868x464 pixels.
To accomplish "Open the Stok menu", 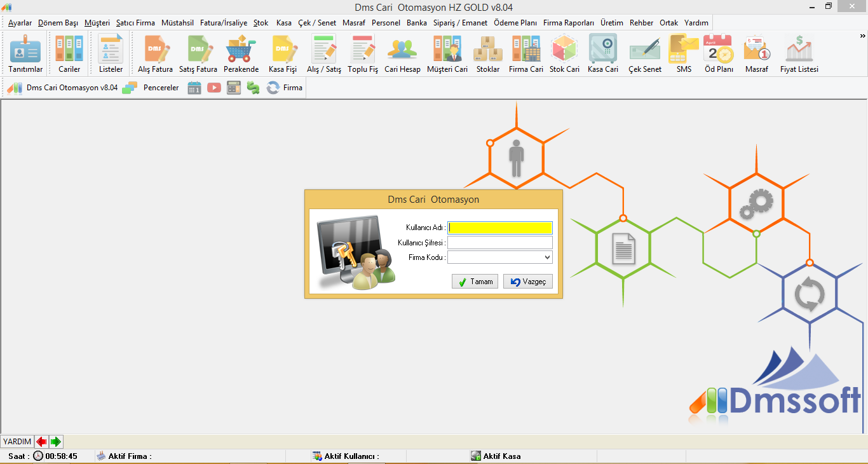I will coord(261,23).
